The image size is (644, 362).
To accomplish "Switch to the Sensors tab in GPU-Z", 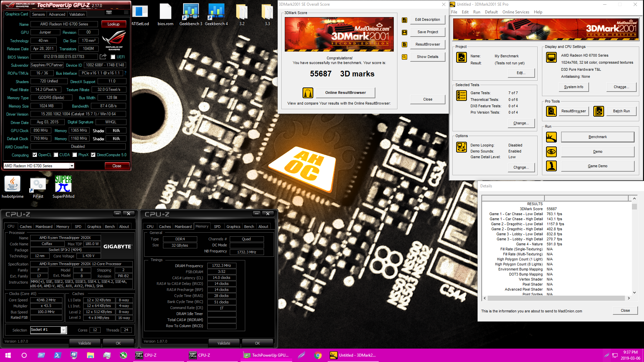I will tap(38, 14).
